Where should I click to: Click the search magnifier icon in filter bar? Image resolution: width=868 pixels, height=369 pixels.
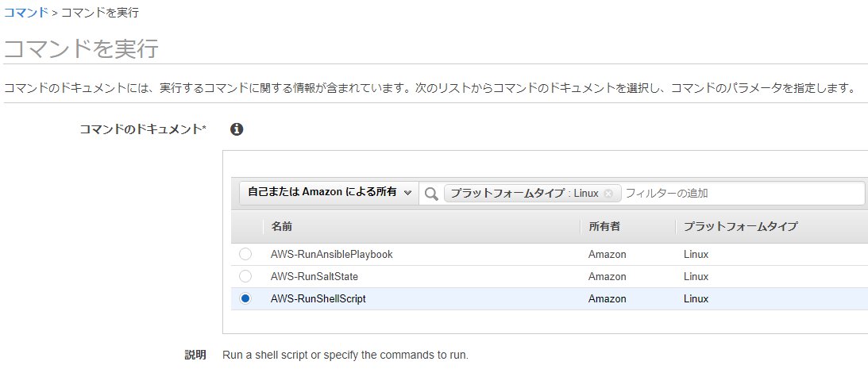[431, 194]
